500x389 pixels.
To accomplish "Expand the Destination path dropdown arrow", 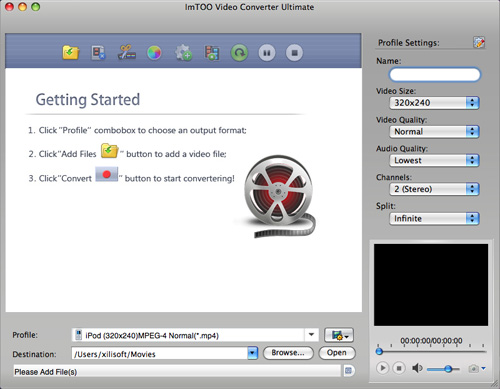I will click(x=253, y=353).
